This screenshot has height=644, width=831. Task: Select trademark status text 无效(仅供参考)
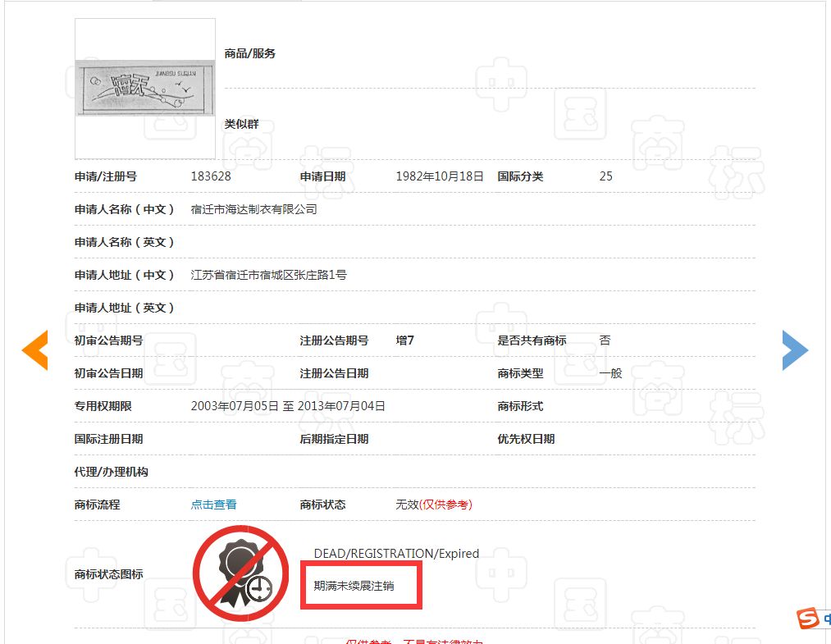[x=433, y=505]
